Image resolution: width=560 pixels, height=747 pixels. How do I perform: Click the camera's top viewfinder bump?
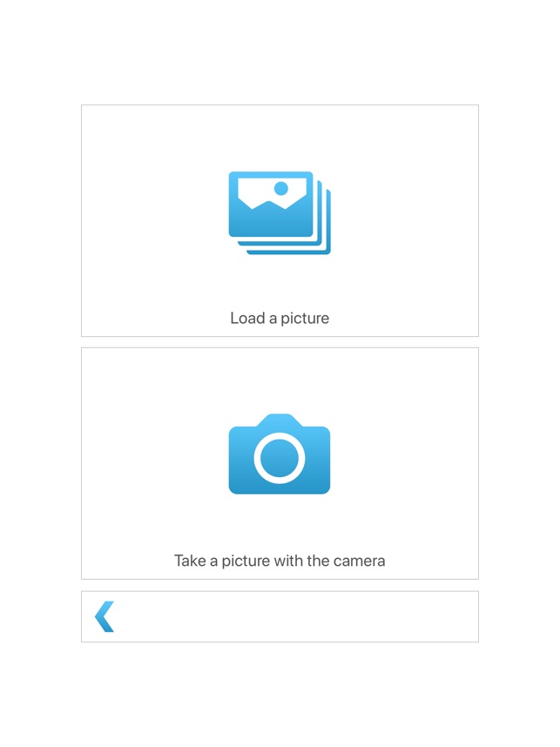click(280, 421)
